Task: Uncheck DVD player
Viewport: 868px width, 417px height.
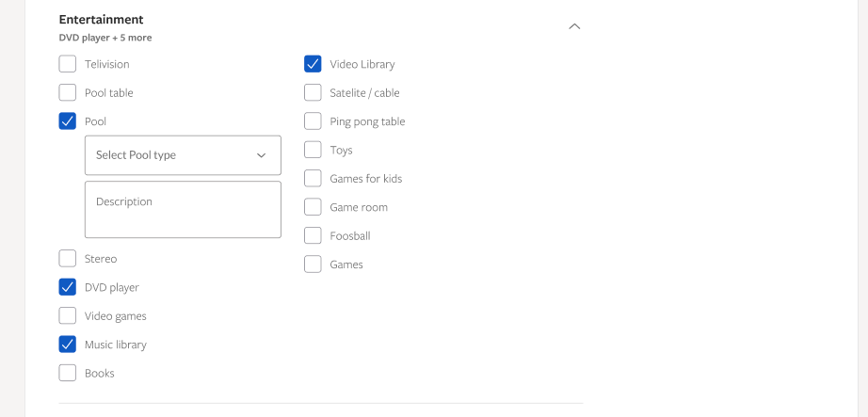Action: pos(68,287)
